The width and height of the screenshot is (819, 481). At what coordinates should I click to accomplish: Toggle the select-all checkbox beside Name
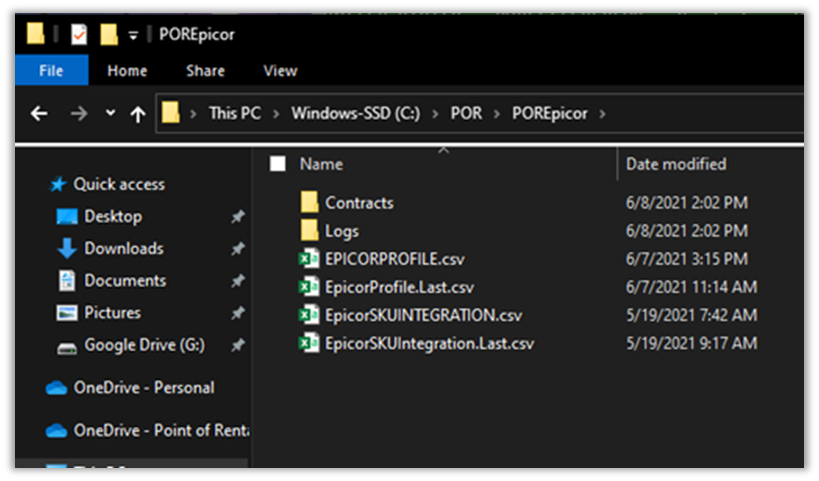click(x=278, y=164)
